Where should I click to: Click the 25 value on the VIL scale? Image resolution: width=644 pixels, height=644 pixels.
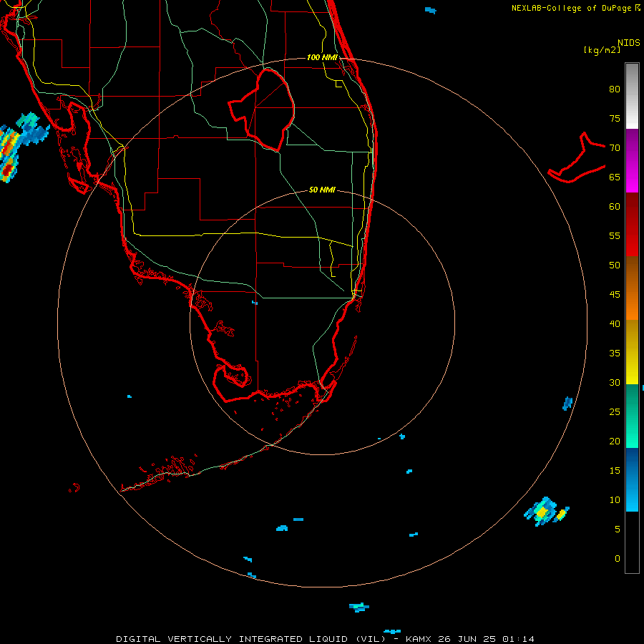(615, 411)
